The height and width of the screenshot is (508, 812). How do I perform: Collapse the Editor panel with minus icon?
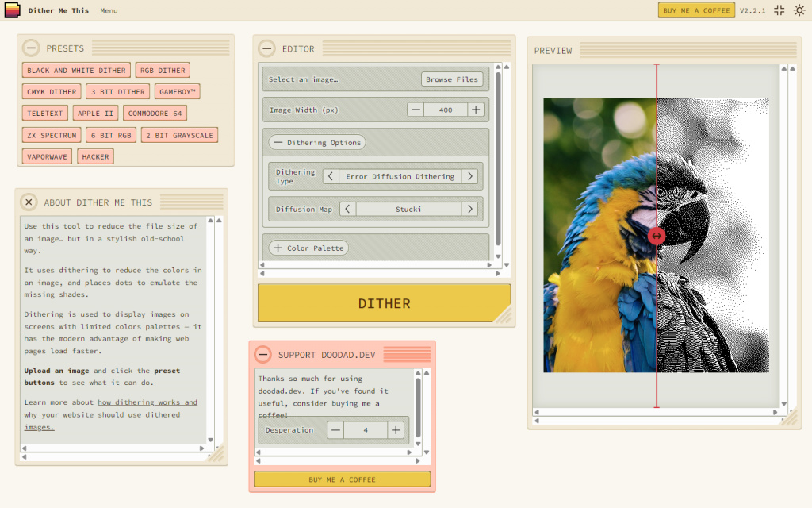(267, 48)
